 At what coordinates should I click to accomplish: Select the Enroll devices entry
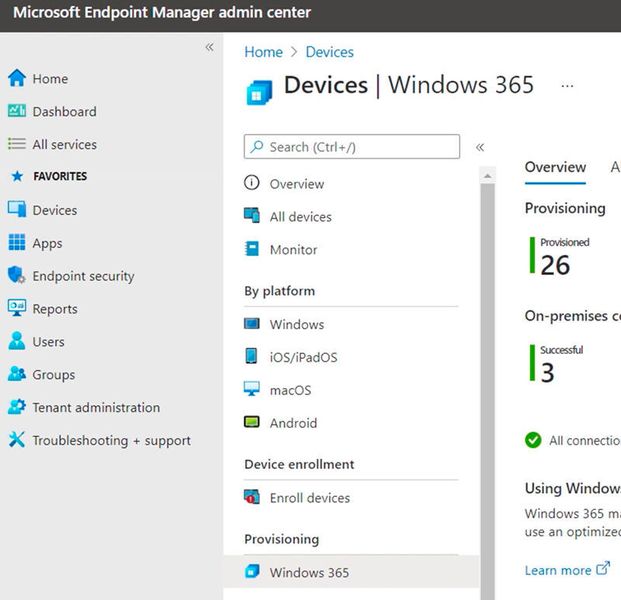click(x=310, y=498)
